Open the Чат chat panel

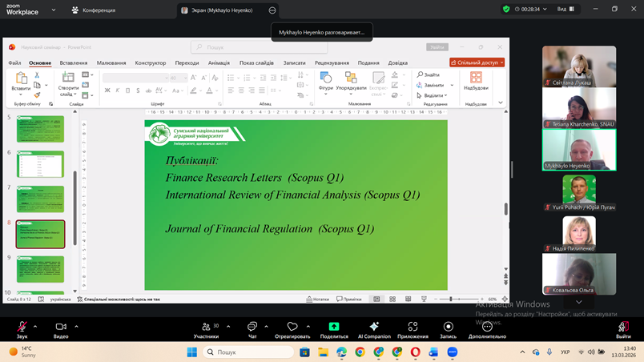click(252, 327)
